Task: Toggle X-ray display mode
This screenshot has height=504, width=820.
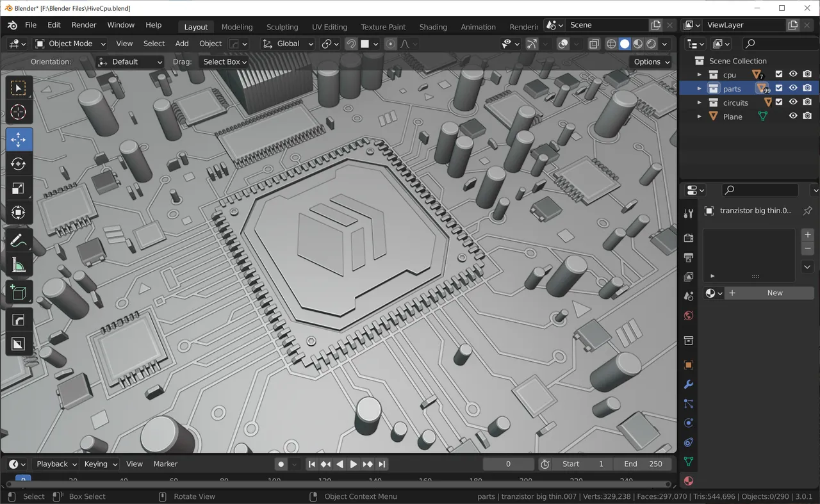Action: point(594,44)
